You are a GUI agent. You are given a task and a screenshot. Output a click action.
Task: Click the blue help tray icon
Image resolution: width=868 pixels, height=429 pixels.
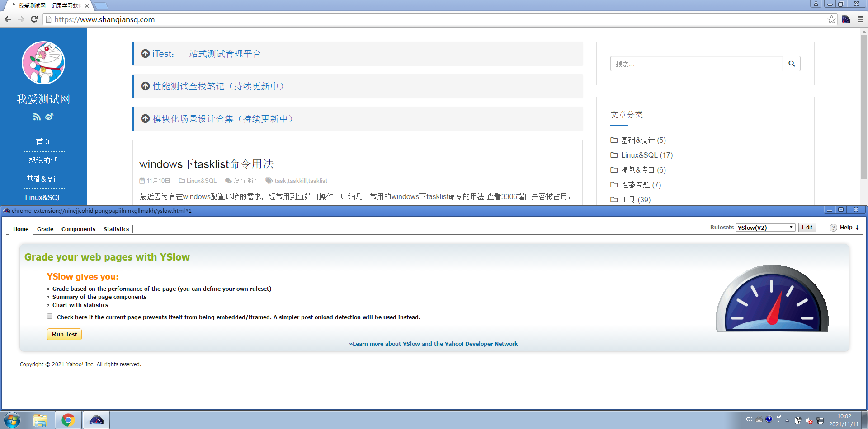pos(769,420)
